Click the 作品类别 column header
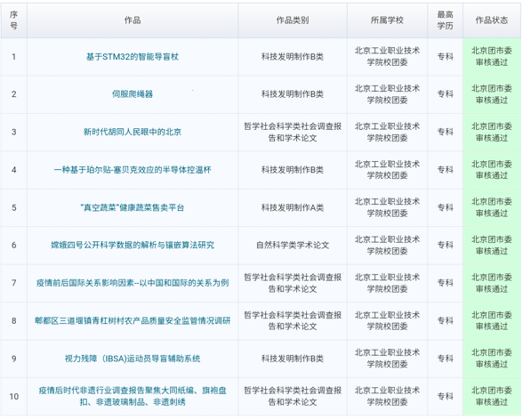This screenshot has height=420, width=523. click(293, 20)
